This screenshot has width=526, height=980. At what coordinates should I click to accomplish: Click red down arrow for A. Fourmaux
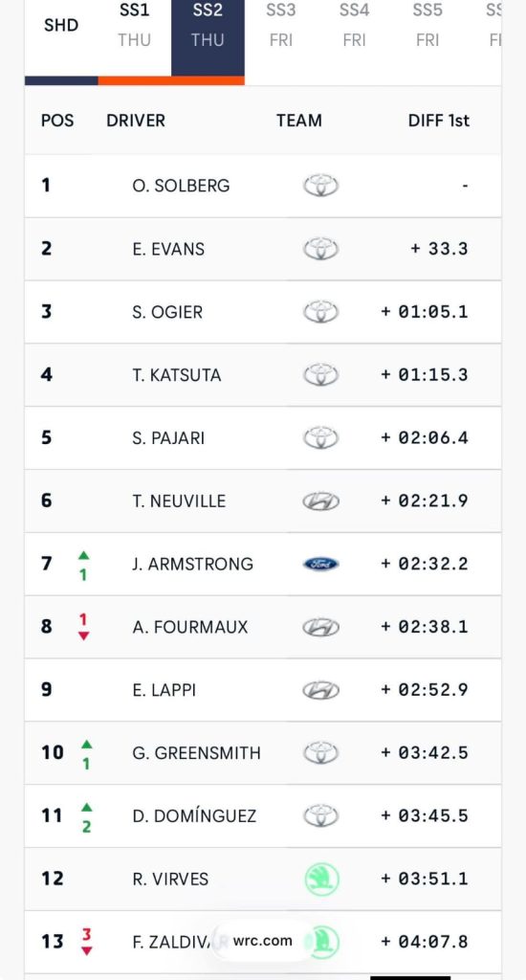tap(84, 636)
